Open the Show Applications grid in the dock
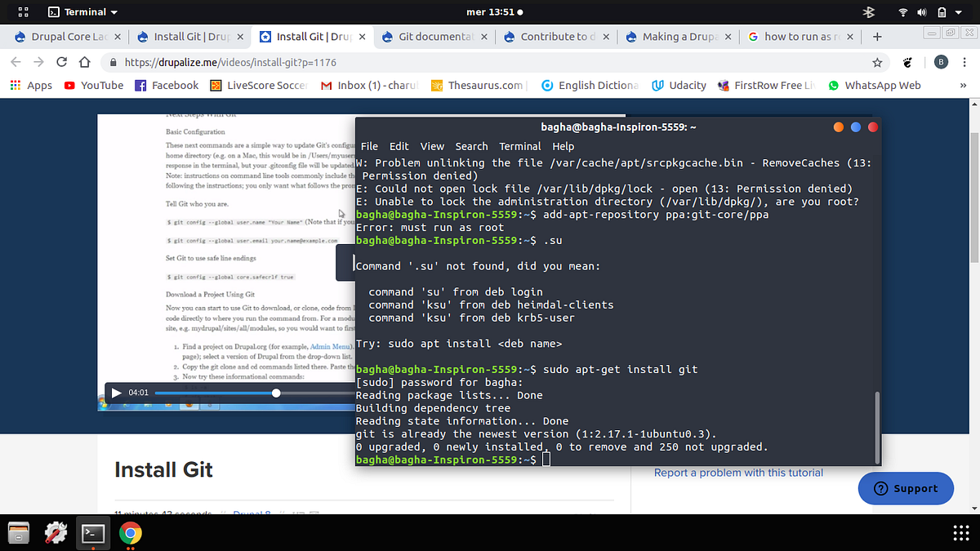The width and height of the screenshot is (980, 551). (x=960, y=532)
